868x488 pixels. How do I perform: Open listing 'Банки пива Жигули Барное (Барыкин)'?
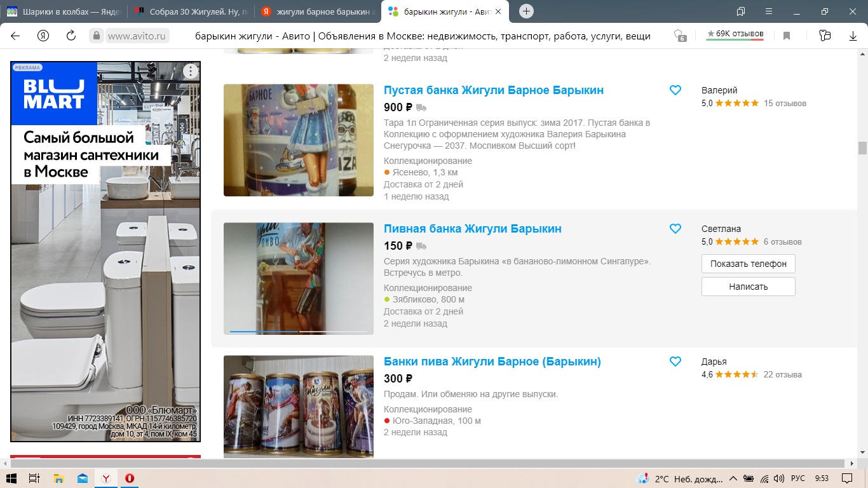[x=492, y=362]
